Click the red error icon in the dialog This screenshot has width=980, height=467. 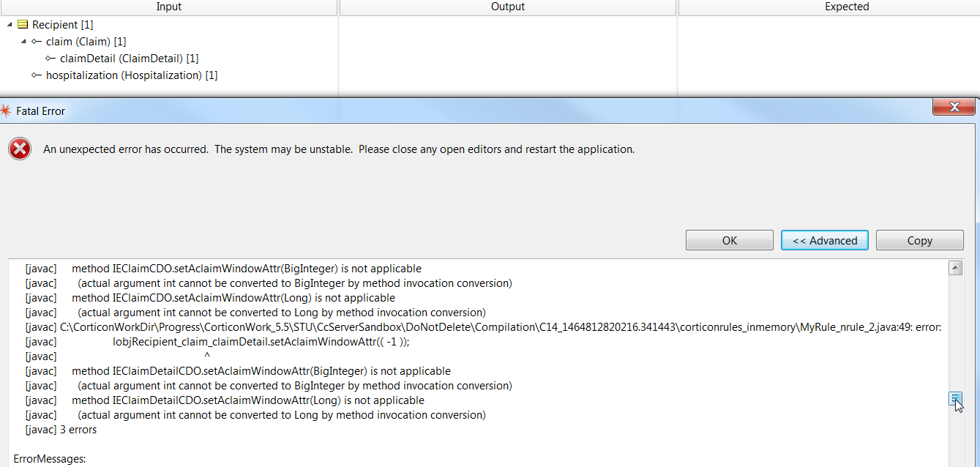(x=20, y=149)
